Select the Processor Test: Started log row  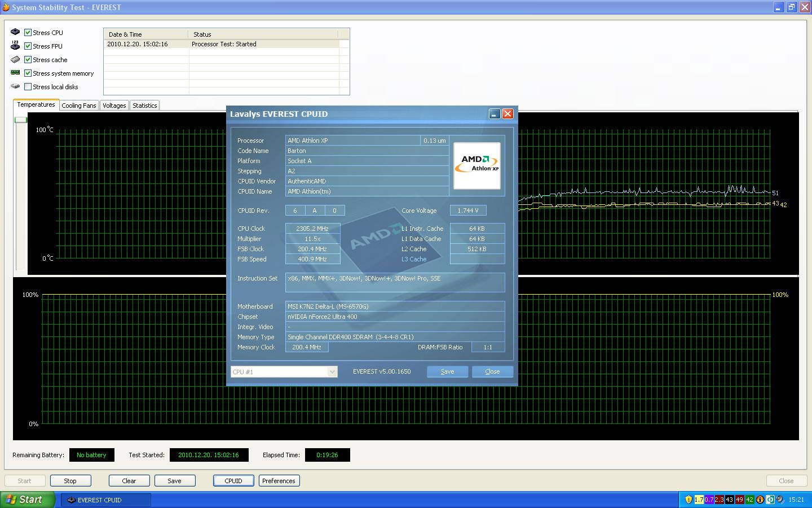click(223, 44)
